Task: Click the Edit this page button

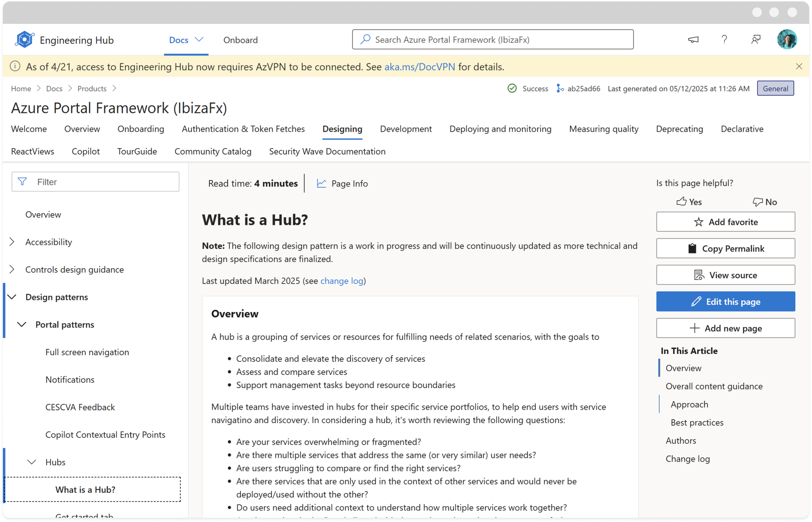Action: 725,302
